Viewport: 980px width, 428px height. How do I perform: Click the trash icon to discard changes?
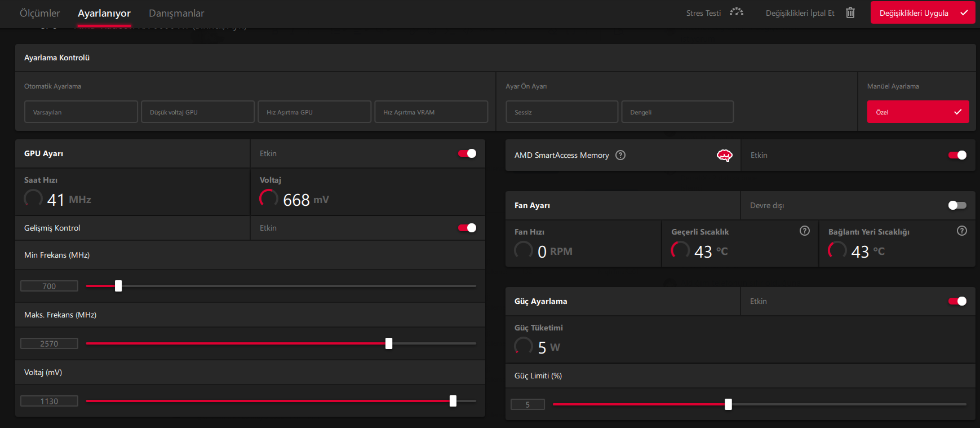[x=850, y=12]
